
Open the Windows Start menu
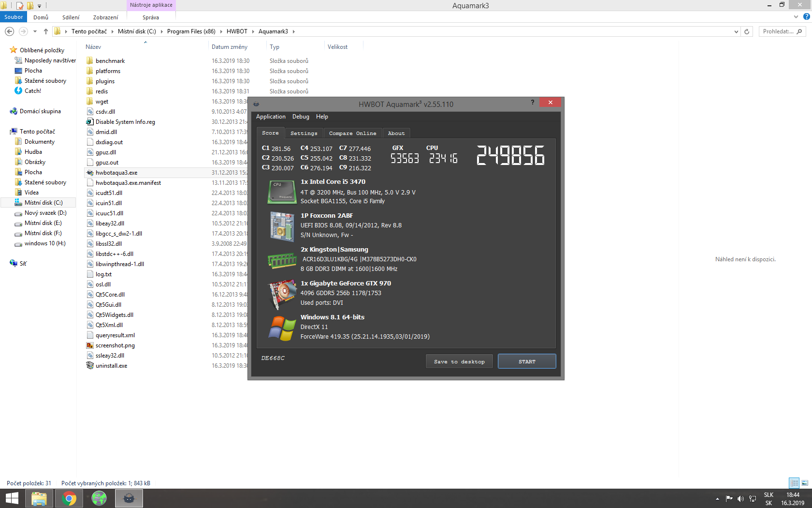(12, 498)
